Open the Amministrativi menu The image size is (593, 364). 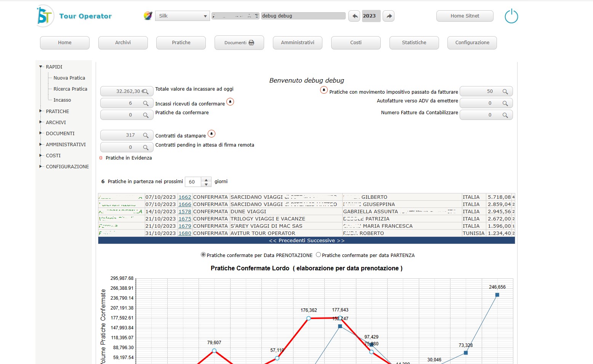tap(298, 43)
